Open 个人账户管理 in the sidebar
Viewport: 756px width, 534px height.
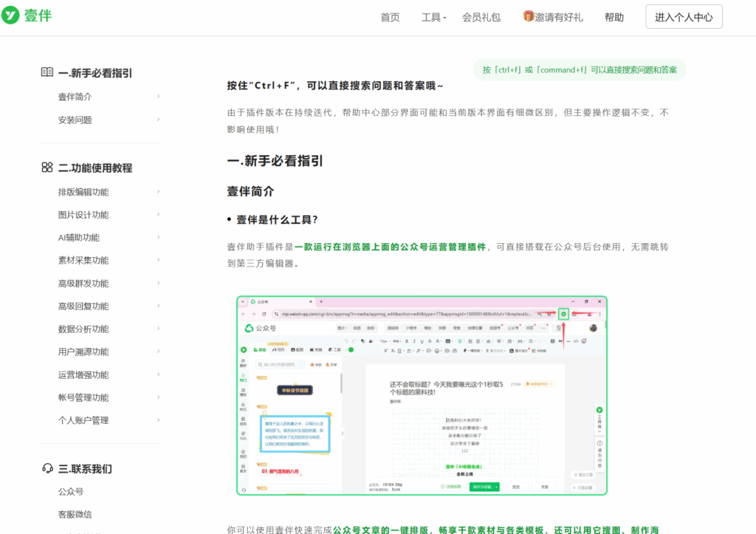(x=83, y=420)
